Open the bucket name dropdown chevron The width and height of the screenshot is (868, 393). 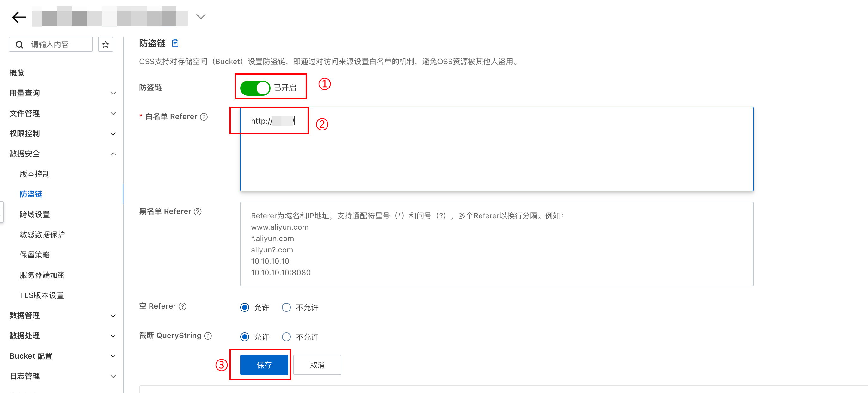coord(201,17)
